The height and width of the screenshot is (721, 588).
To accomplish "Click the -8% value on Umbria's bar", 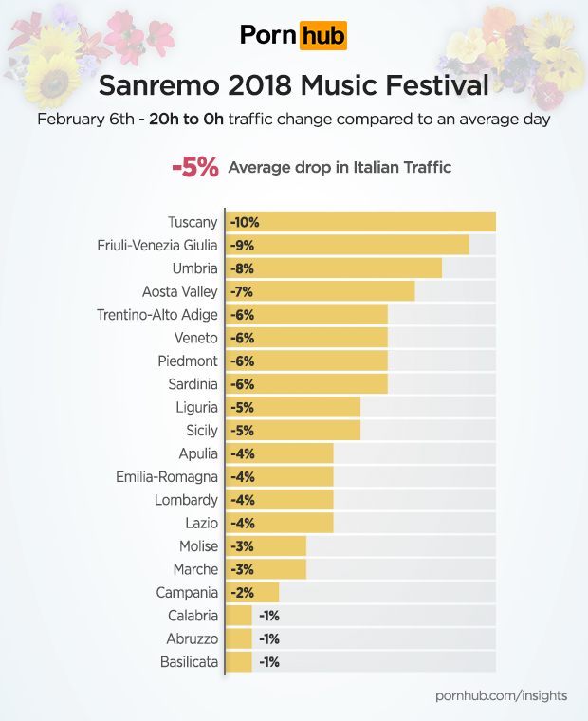I will (x=242, y=268).
